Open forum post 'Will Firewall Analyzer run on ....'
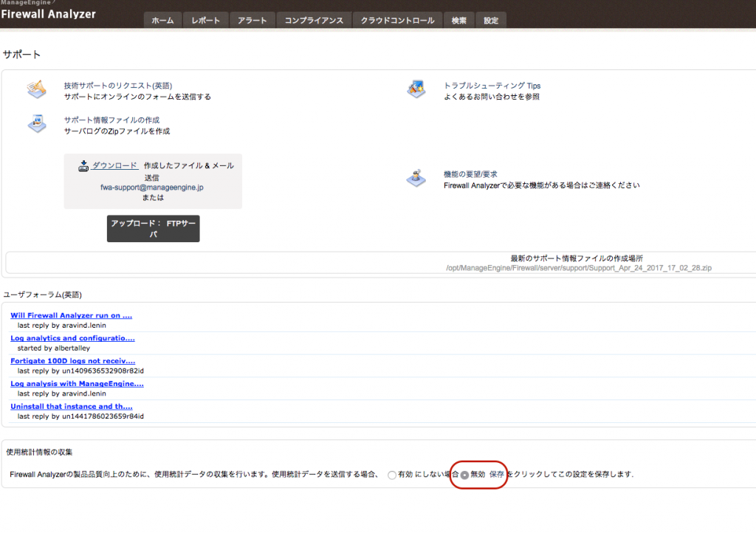756x533 pixels. 72,315
